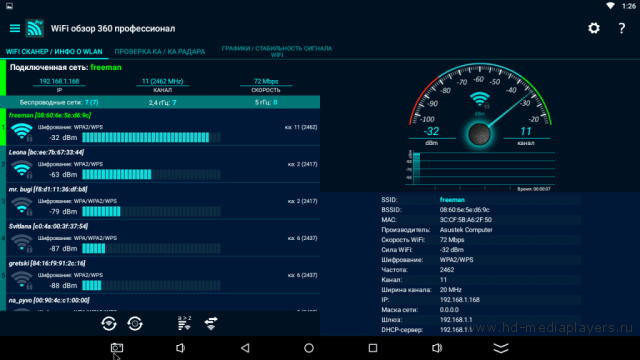Go back with the Android back button
Screen dimensions: 640x360
tap(245, 348)
